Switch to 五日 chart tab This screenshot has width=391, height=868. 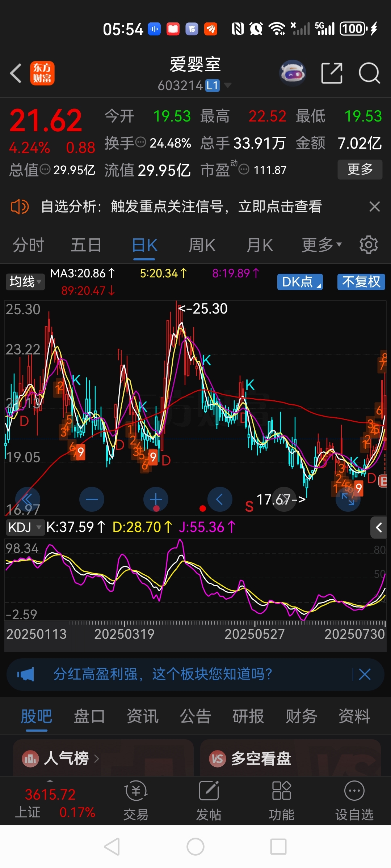pyautogui.click(x=86, y=245)
